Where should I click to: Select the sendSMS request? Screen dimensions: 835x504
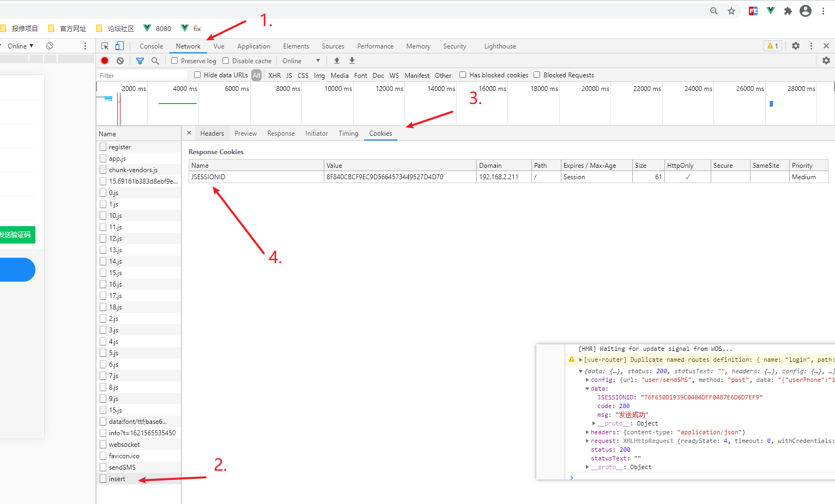click(139, 467)
